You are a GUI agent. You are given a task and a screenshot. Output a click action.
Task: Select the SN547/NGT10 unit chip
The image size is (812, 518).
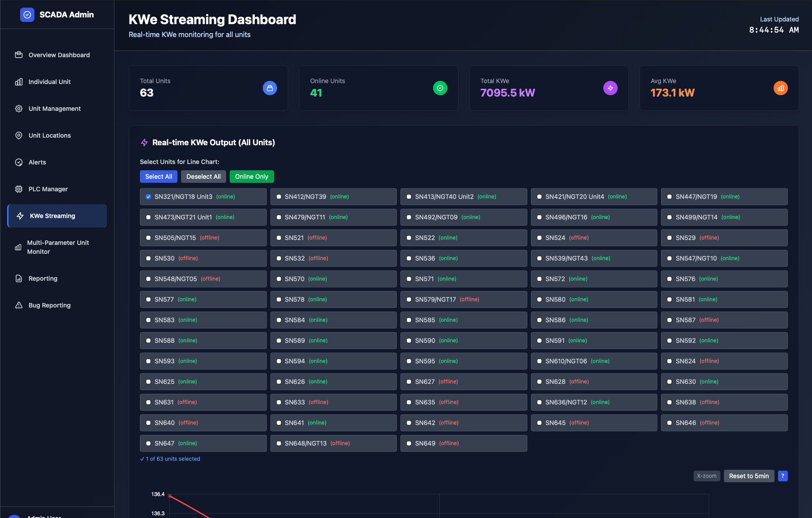(724, 258)
